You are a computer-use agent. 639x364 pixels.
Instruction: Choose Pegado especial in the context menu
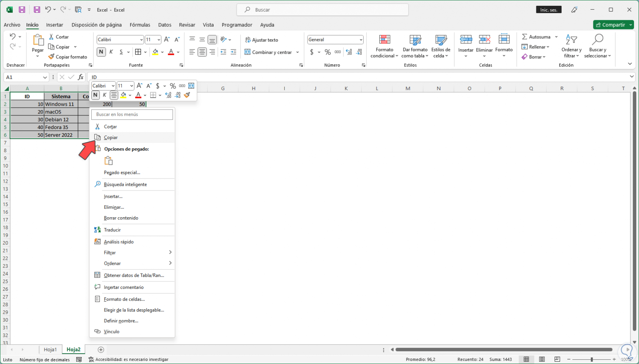pos(132,173)
